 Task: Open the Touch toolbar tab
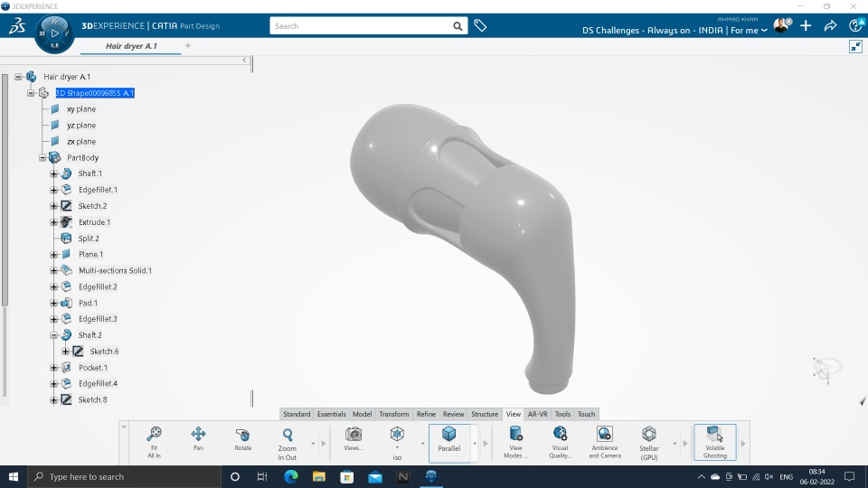pos(586,414)
